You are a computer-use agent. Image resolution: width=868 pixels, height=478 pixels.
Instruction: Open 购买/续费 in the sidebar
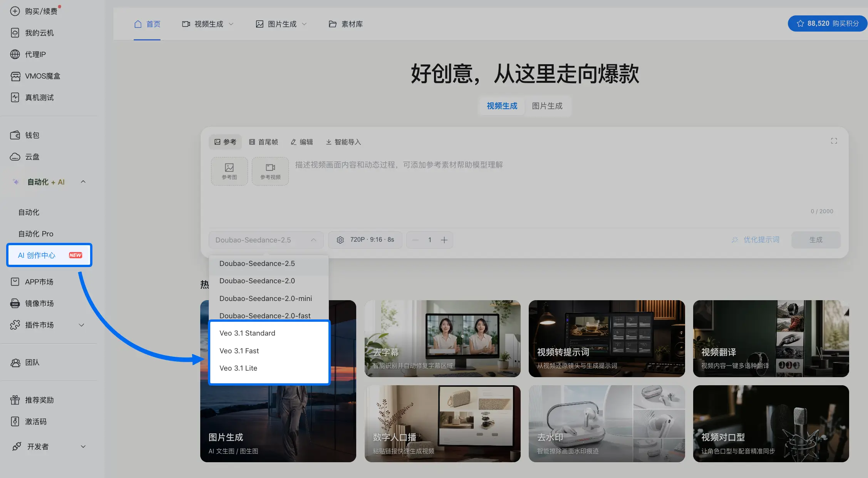[x=34, y=11]
